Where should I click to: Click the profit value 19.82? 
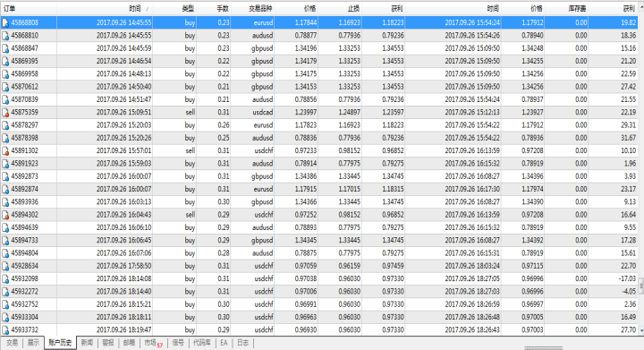(x=629, y=22)
